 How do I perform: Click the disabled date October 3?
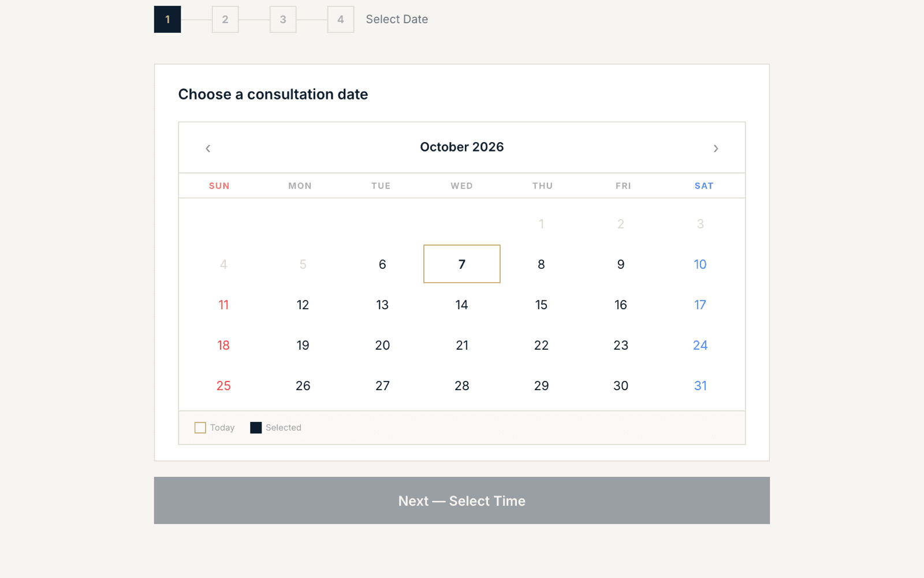tap(700, 224)
